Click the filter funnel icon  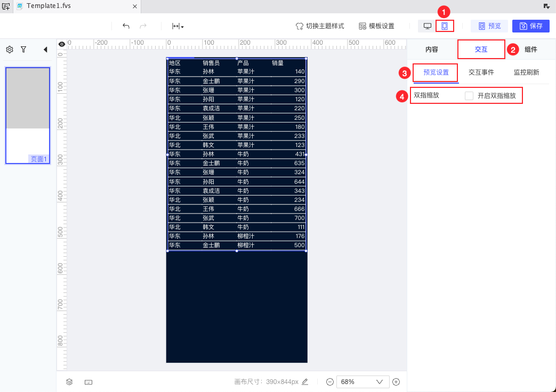click(23, 50)
